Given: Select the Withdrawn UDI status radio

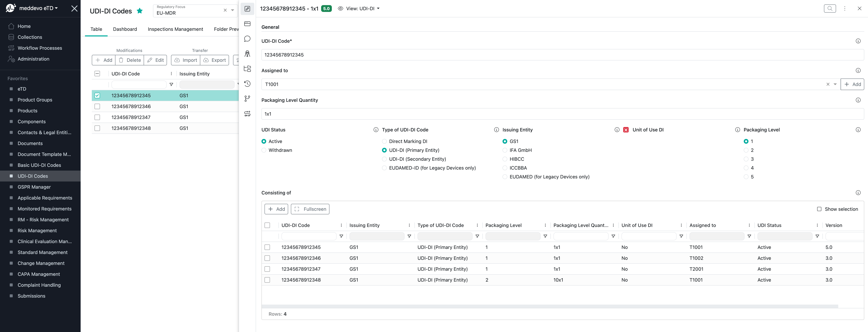Looking at the screenshot, I should point(264,150).
